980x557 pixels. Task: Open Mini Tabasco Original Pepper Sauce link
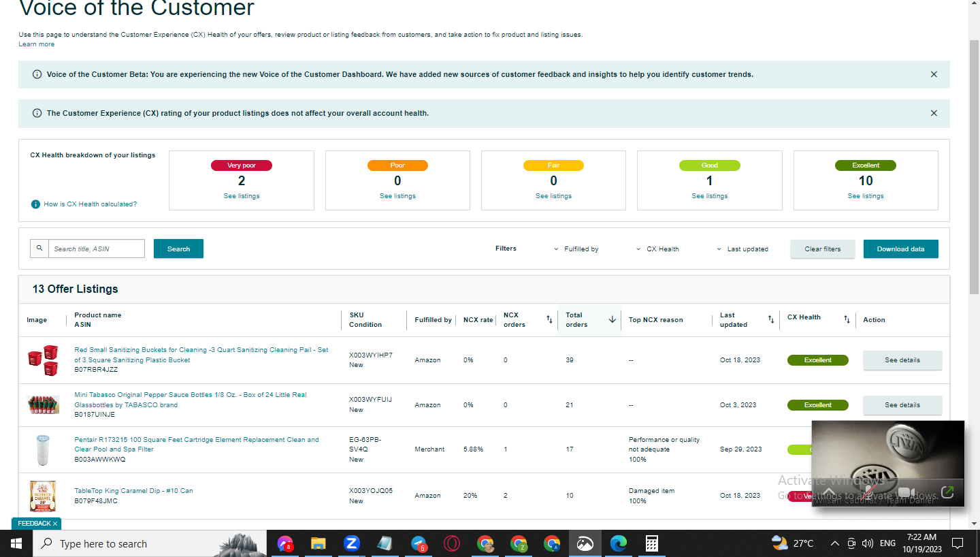[191, 400]
